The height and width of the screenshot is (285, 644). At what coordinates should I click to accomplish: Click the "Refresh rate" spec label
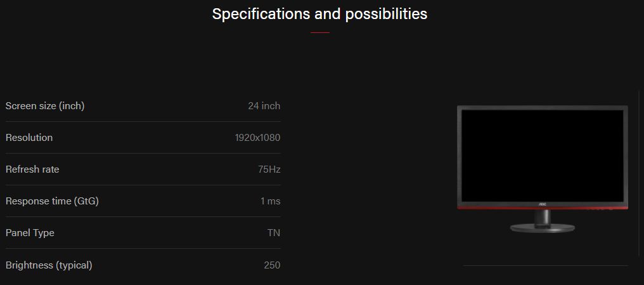[32, 169]
